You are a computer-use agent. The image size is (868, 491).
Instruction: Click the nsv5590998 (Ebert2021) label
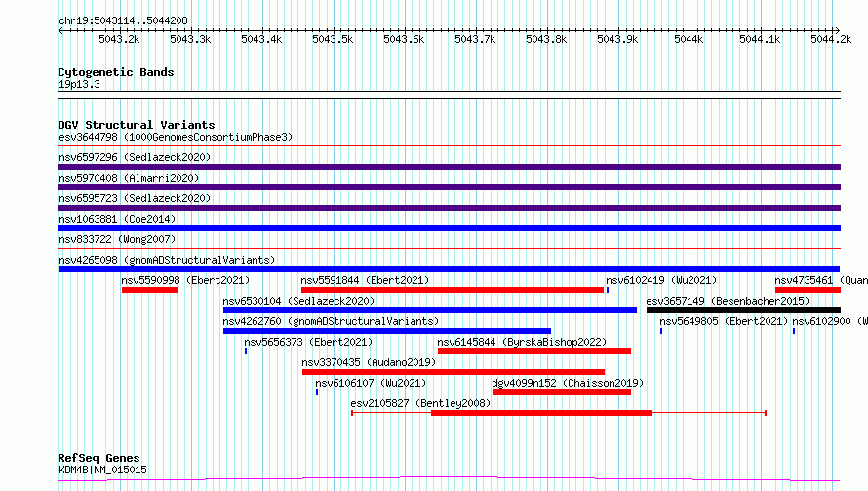coord(185,280)
